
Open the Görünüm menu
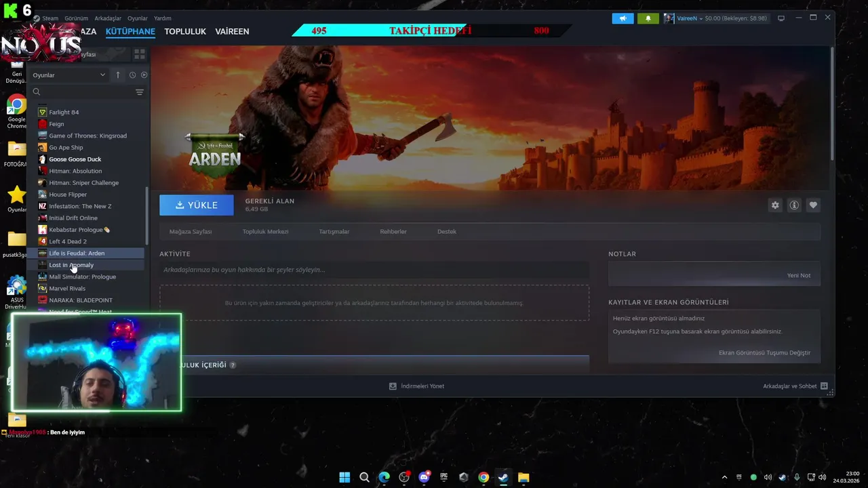coord(76,18)
